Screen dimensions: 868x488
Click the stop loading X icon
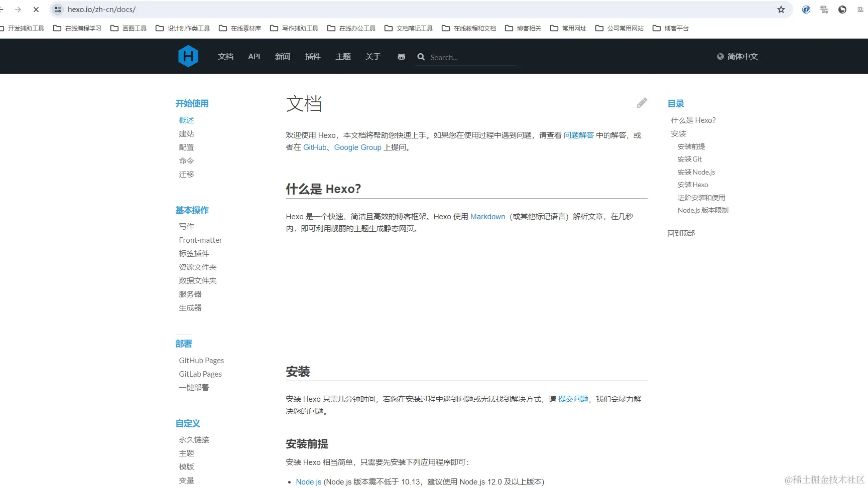coord(36,9)
